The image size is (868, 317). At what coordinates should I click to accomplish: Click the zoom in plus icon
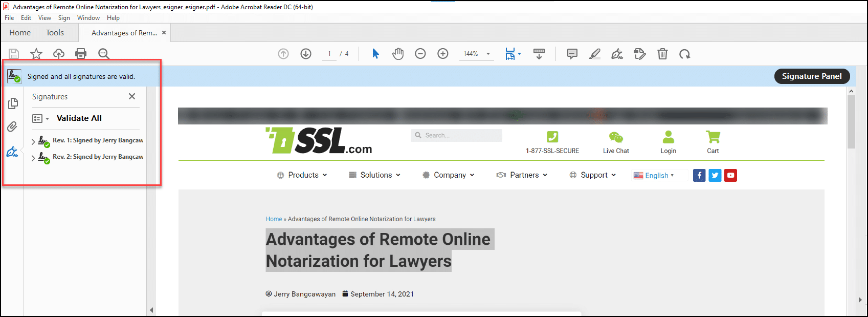[x=443, y=54]
